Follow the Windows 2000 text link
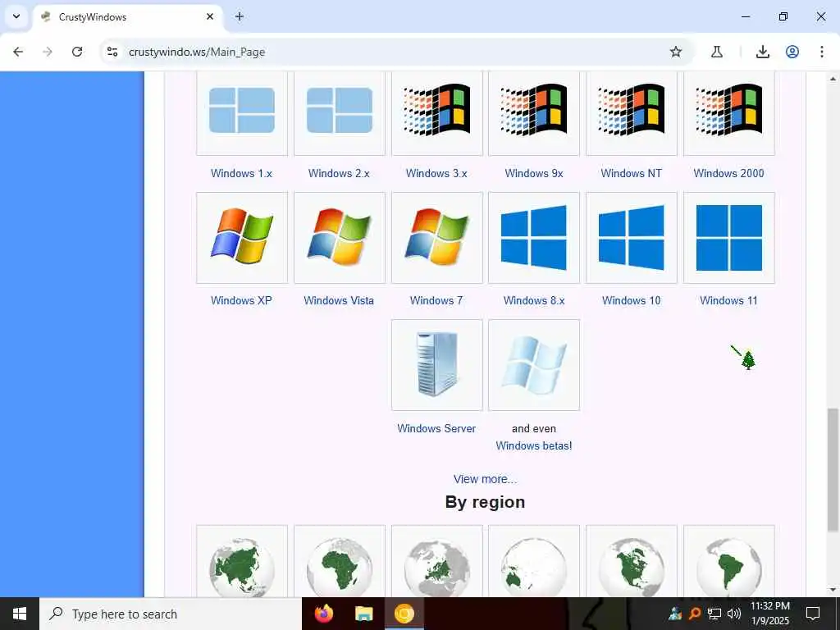This screenshot has width=840, height=630. [x=729, y=173]
